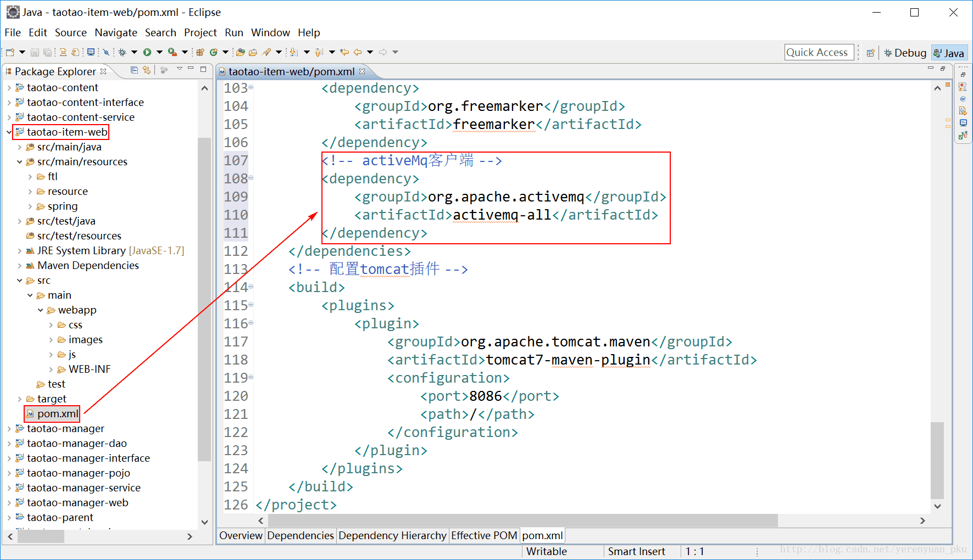
Task: Click the Package Explorer vertical scrollbar thumb
Action: (x=204, y=299)
